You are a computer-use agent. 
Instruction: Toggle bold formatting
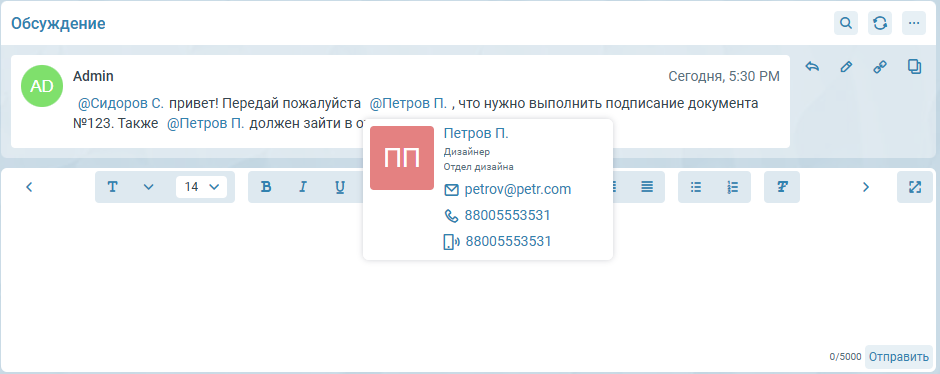(266, 187)
